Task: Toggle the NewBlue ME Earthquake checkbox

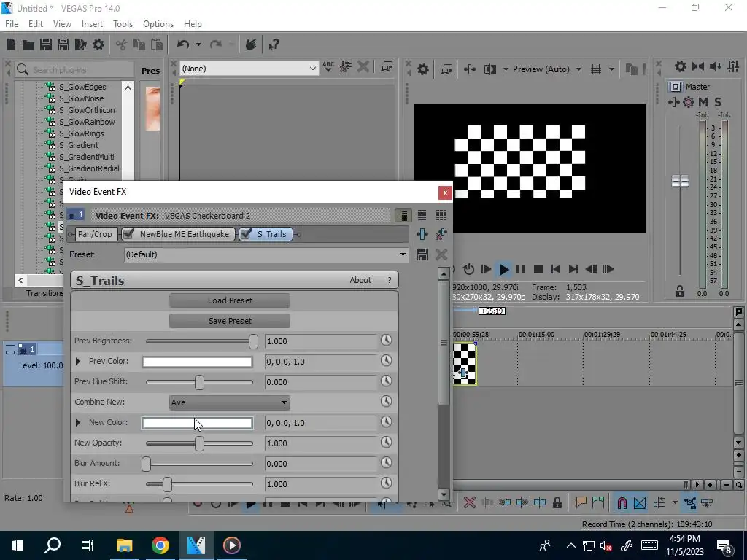Action: click(x=128, y=234)
